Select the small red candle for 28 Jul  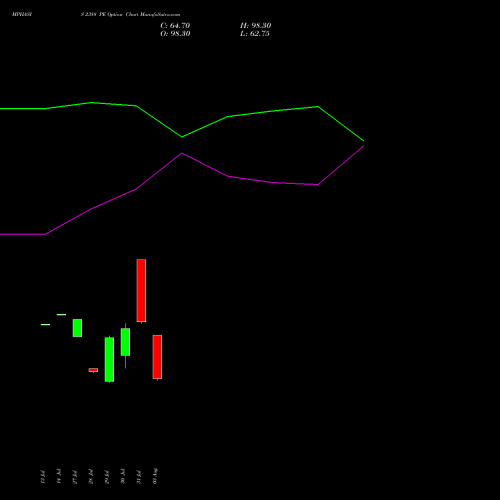point(93,370)
